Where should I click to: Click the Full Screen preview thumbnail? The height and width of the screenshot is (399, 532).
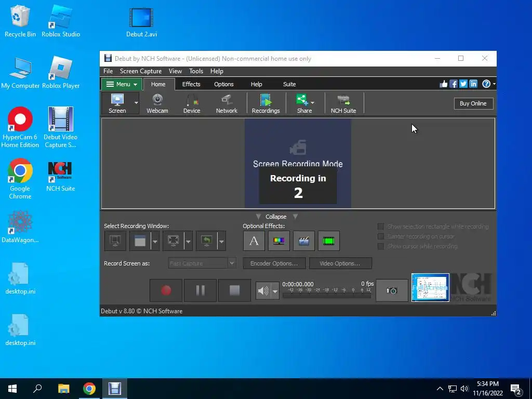(x=430, y=288)
